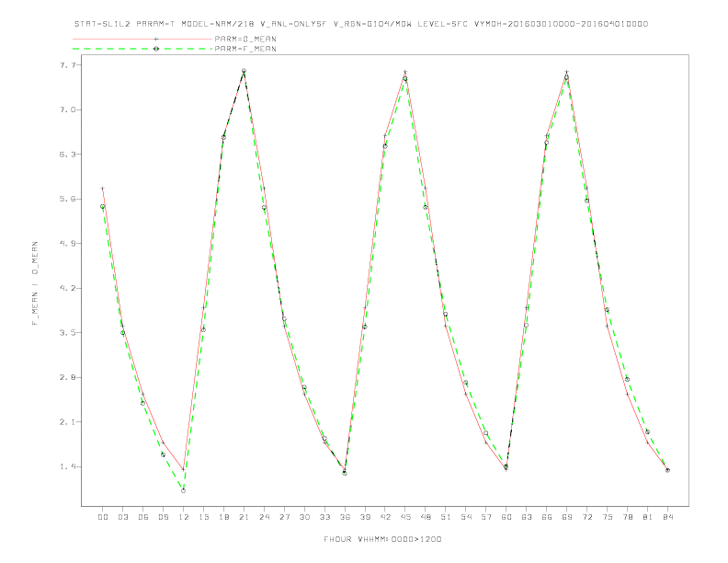Image resolution: width=728 pixels, height=563 pixels.
Task: Click the 33 forecast hour tick label
Action: tap(324, 517)
